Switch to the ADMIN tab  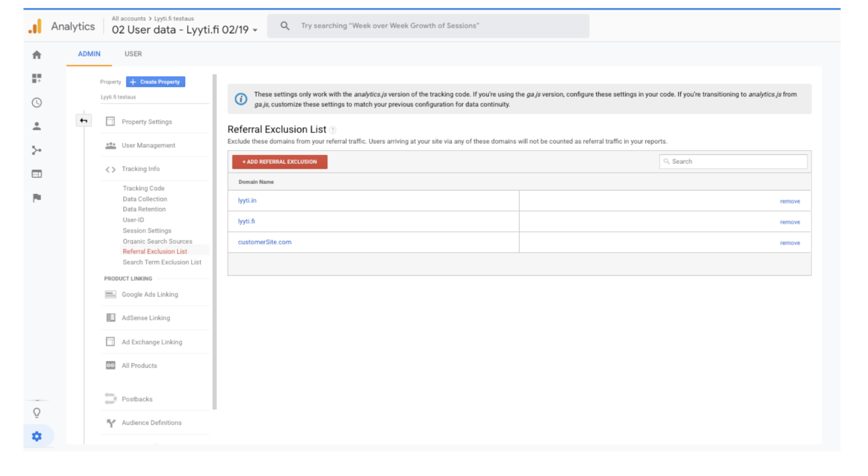(x=89, y=54)
